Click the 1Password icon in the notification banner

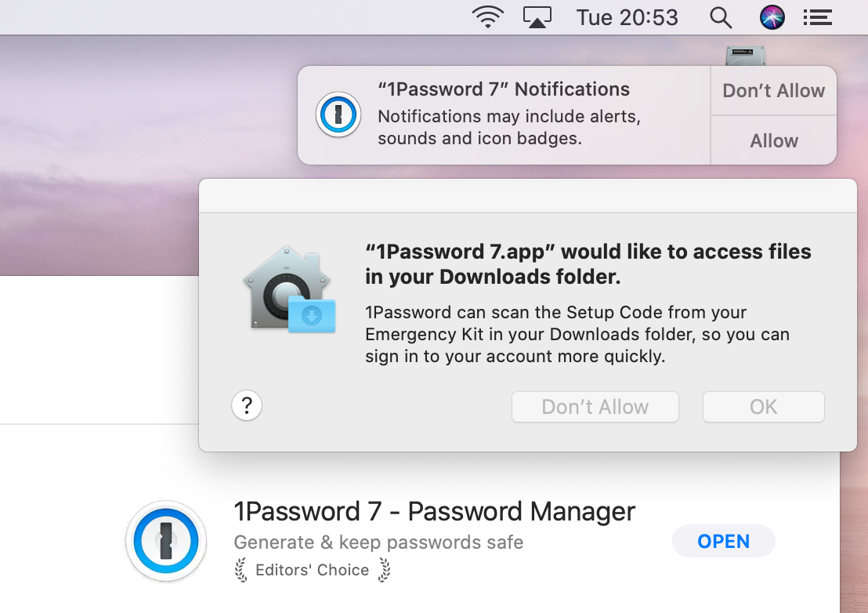click(338, 115)
